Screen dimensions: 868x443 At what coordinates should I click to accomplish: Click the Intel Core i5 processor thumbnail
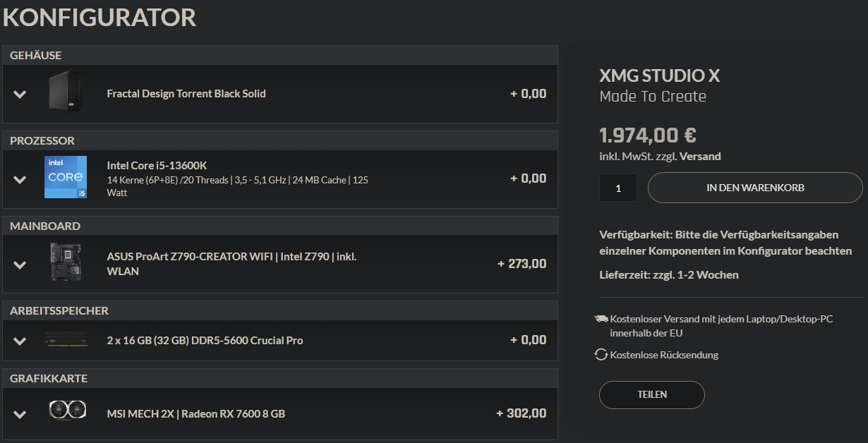66,177
